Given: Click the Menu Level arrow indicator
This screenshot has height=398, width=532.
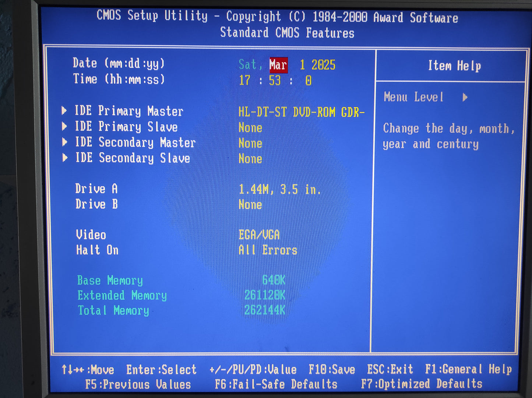Looking at the screenshot, I should pos(465,97).
